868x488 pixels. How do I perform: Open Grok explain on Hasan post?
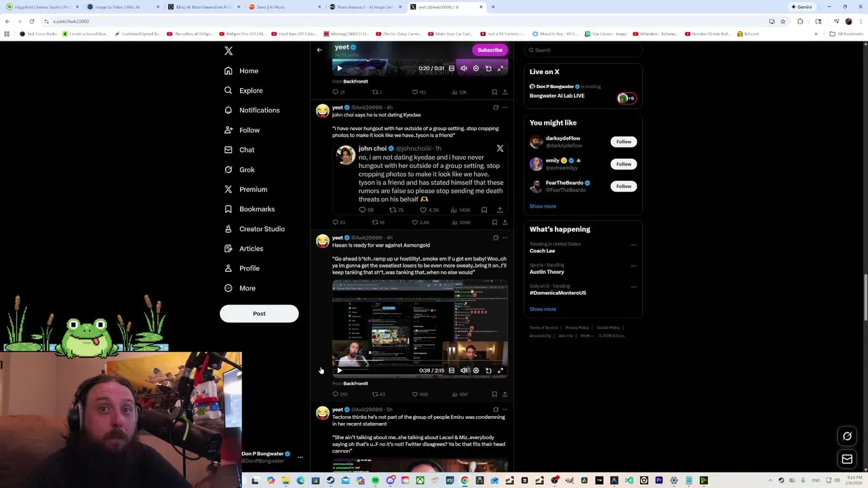(x=496, y=238)
